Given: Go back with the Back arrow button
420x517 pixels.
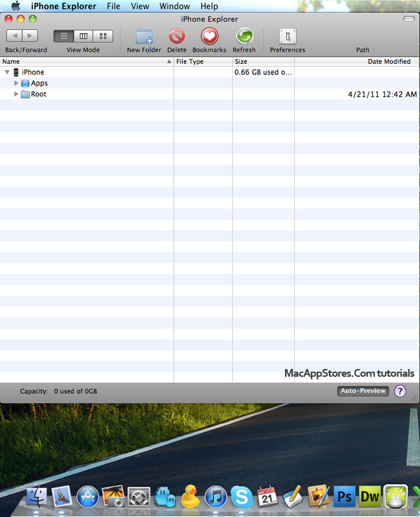Looking at the screenshot, I should (14, 36).
